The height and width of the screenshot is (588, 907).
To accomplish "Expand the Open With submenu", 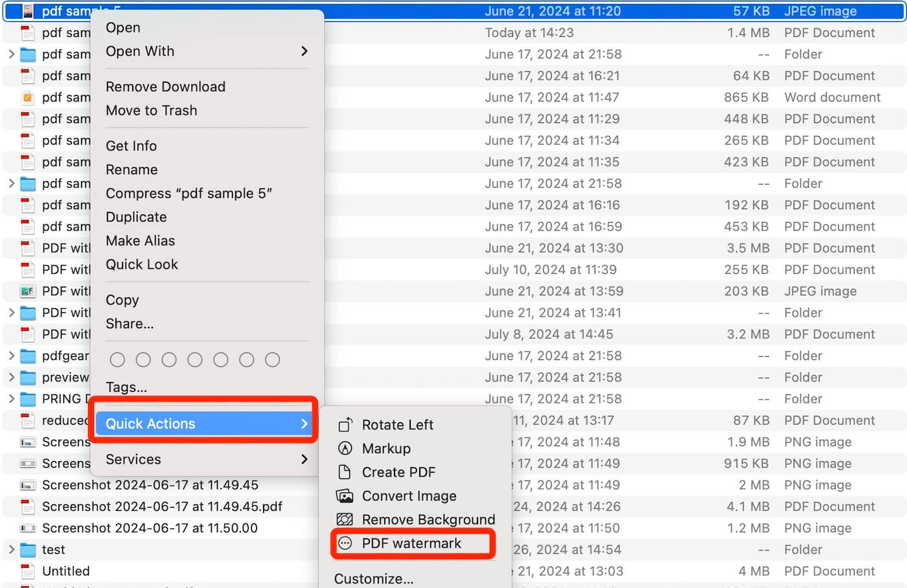I will 140,51.
